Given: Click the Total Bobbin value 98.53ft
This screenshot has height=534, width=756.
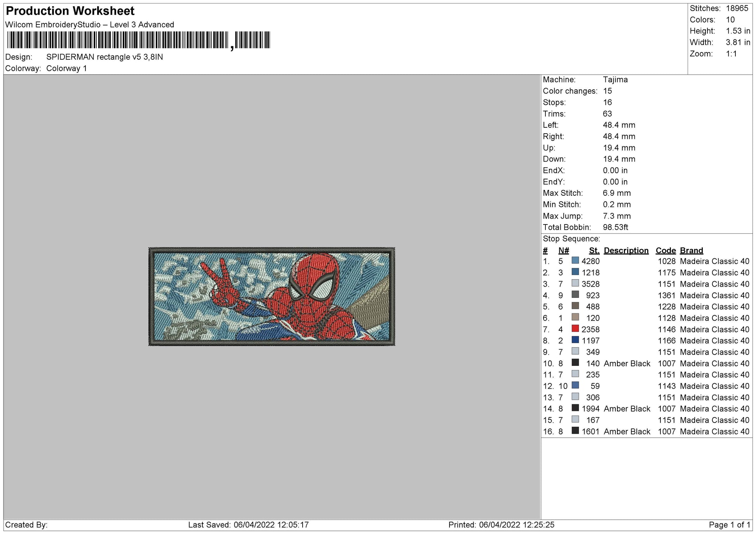Looking at the screenshot, I should point(615,227).
